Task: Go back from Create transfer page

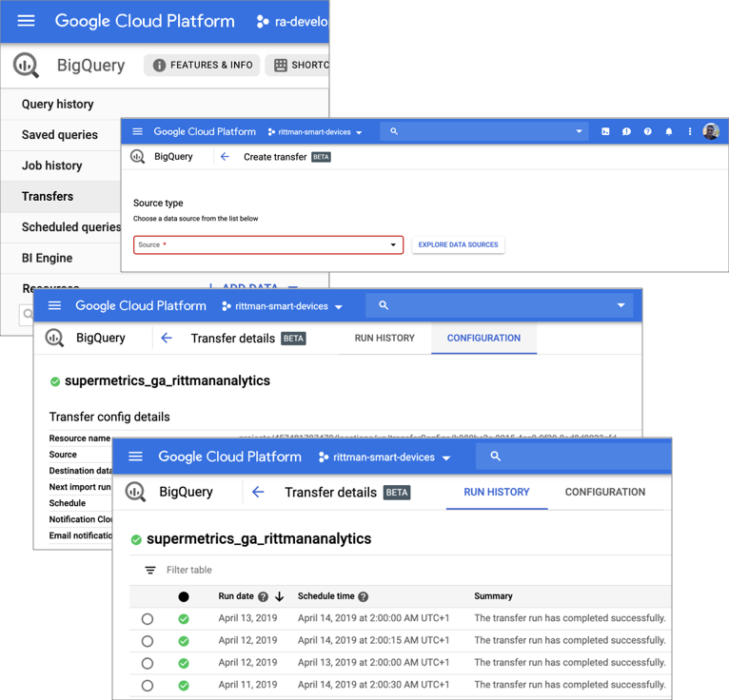Action: tap(225, 157)
